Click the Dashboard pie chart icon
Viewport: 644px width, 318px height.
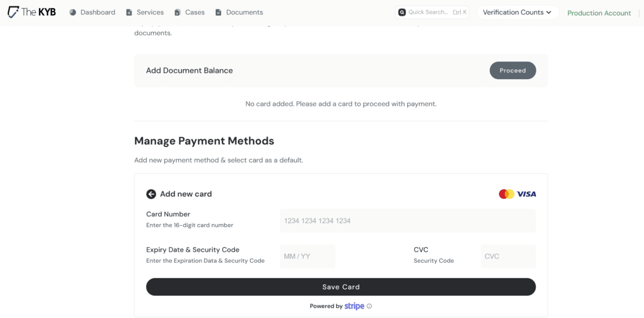point(73,13)
